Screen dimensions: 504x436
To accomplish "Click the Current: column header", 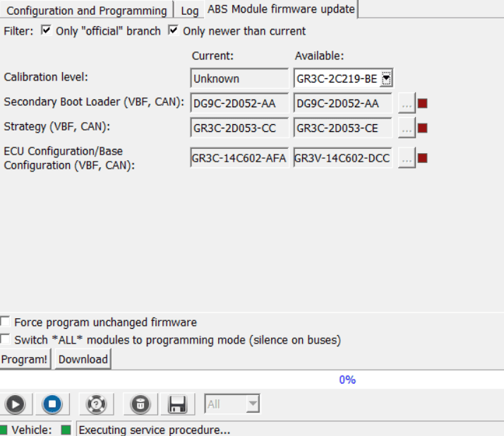I will point(212,56).
